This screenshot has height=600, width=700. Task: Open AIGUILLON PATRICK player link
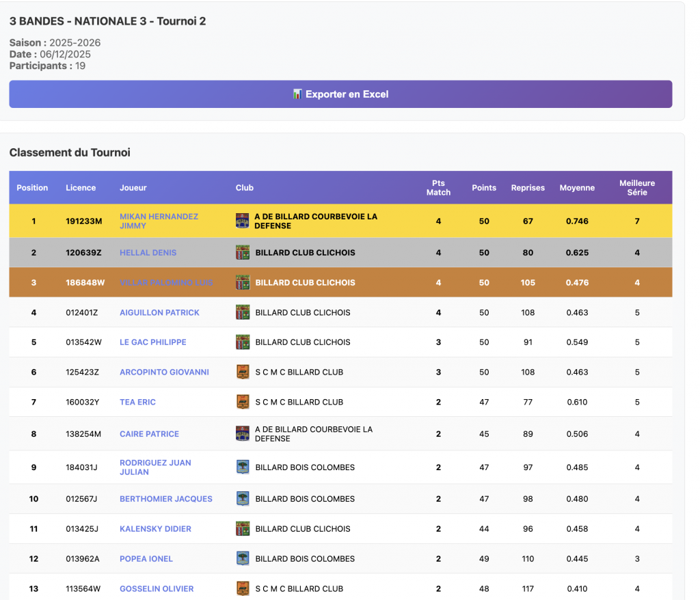pyautogui.click(x=159, y=312)
